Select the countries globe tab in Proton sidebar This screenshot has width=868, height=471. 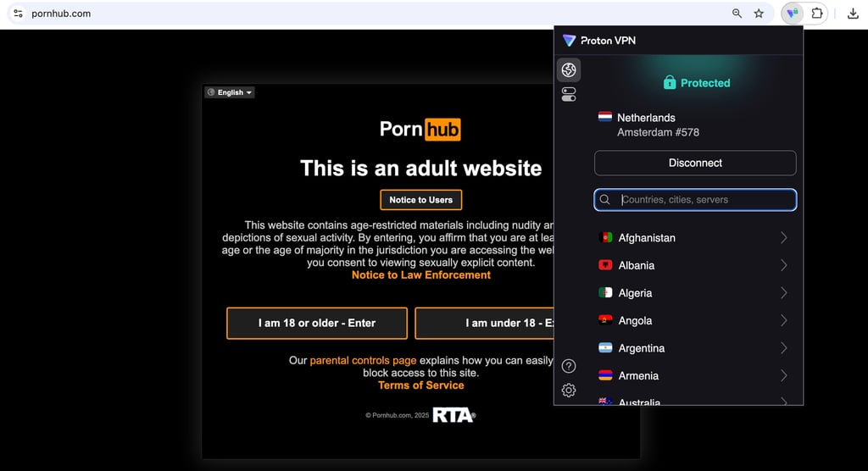(569, 69)
